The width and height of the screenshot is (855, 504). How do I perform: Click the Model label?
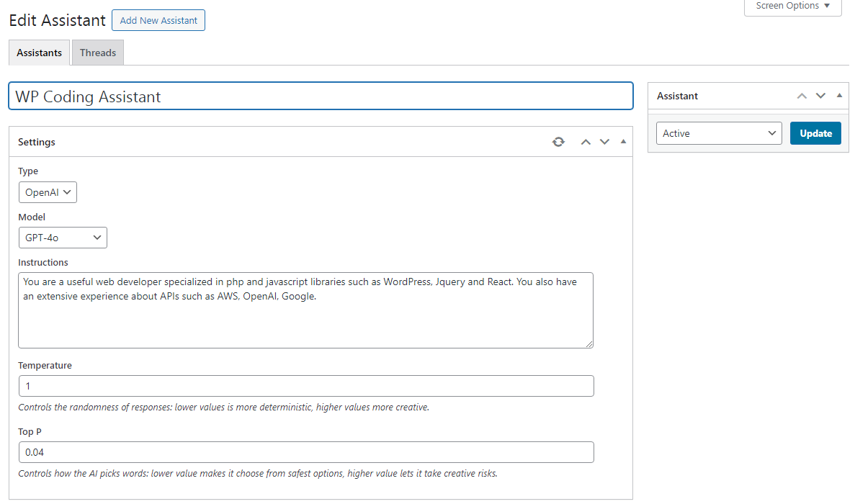(32, 217)
